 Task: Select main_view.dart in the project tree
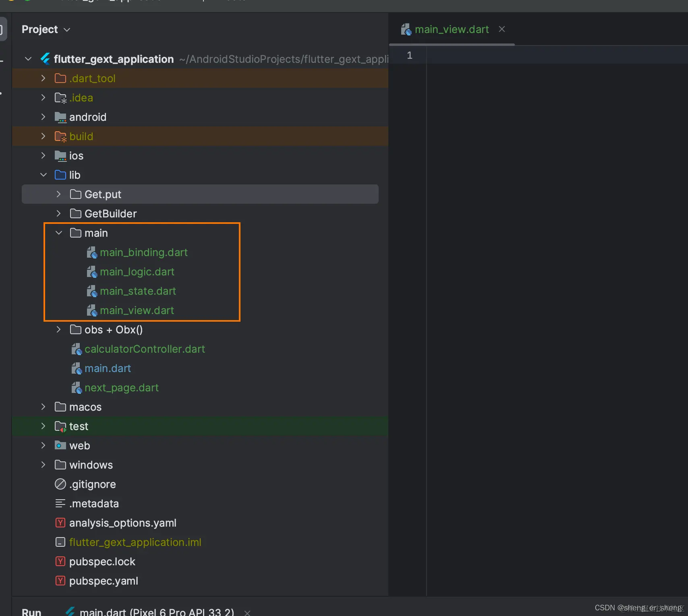click(137, 310)
